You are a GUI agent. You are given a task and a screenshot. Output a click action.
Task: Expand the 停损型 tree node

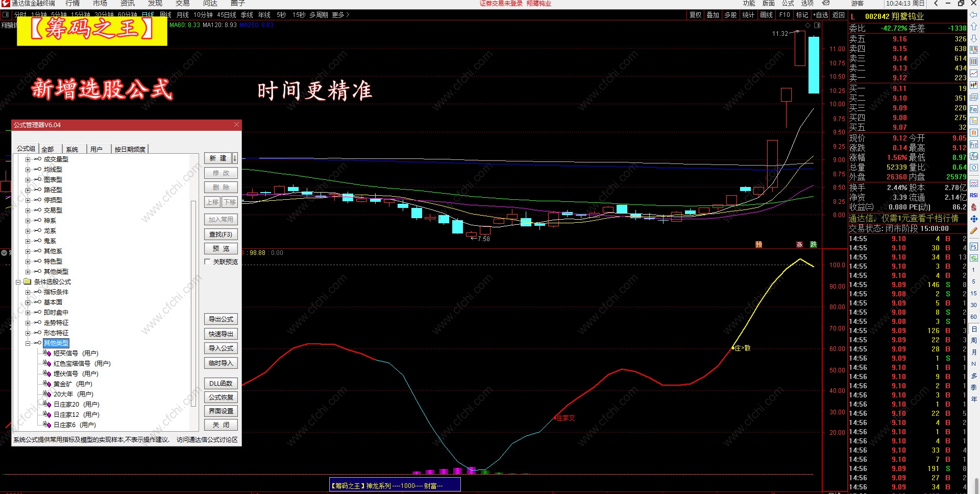[x=28, y=200]
